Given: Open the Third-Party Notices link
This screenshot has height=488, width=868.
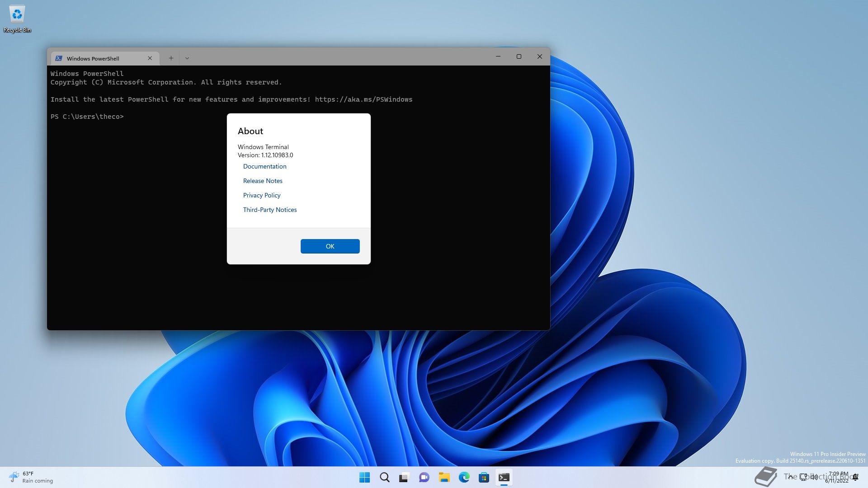Looking at the screenshot, I should coord(270,210).
